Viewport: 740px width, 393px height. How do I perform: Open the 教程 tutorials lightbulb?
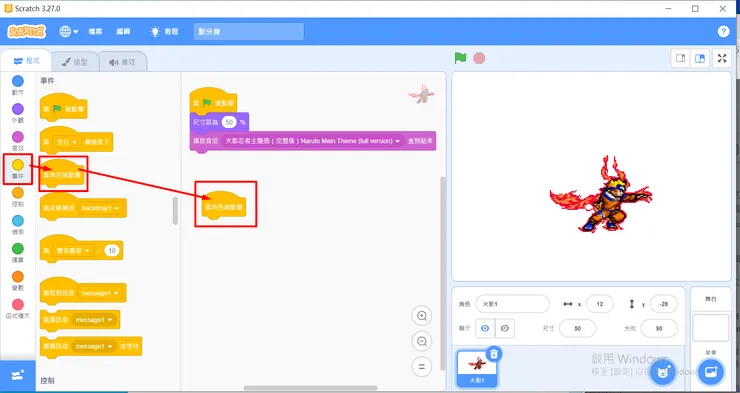[164, 32]
